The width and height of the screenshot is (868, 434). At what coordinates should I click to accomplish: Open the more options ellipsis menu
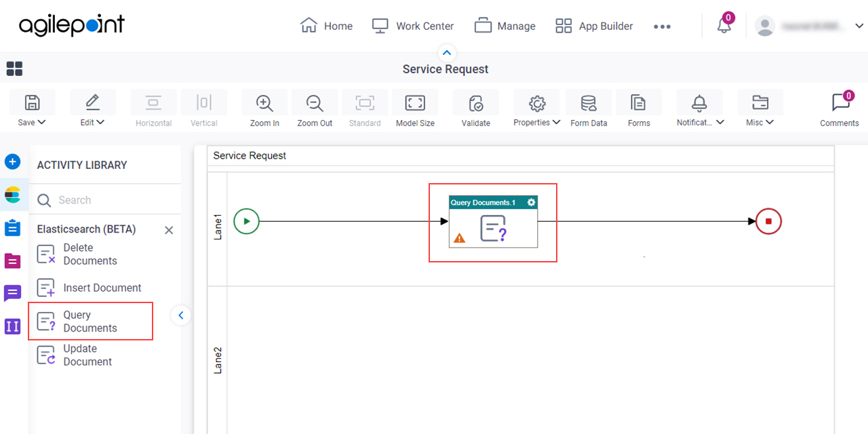pos(662,26)
